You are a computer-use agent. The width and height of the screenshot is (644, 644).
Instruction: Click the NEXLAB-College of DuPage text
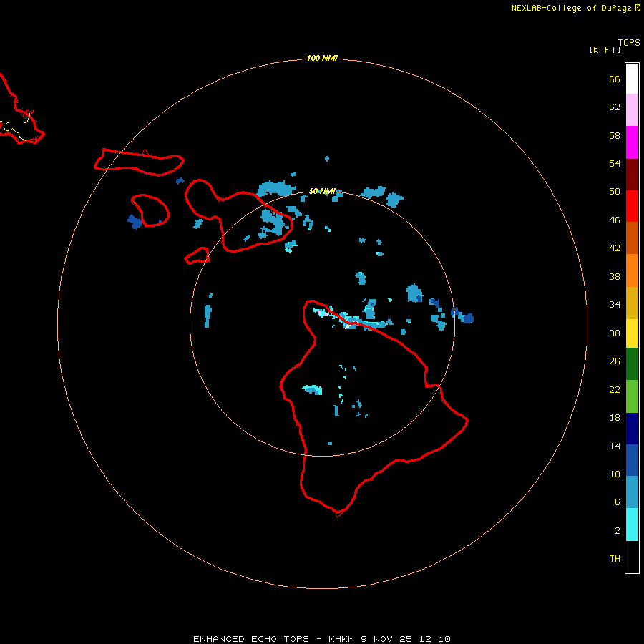click(571, 8)
